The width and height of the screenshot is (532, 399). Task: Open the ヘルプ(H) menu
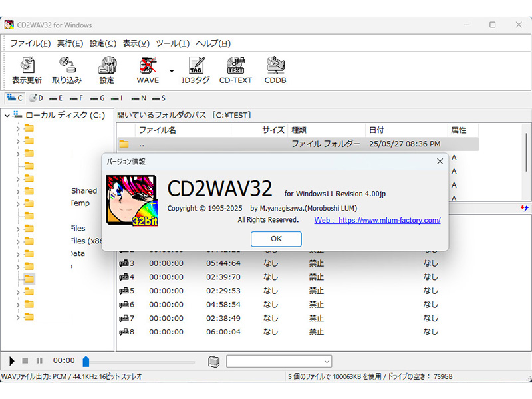click(x=213, y=43)
